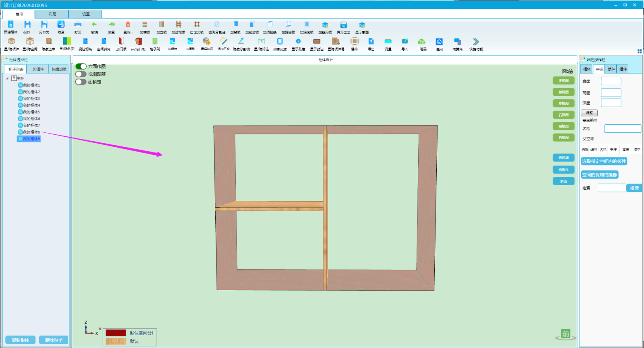
Task: Select the 测量 (measure) tool icon
Action: [388, 41]
